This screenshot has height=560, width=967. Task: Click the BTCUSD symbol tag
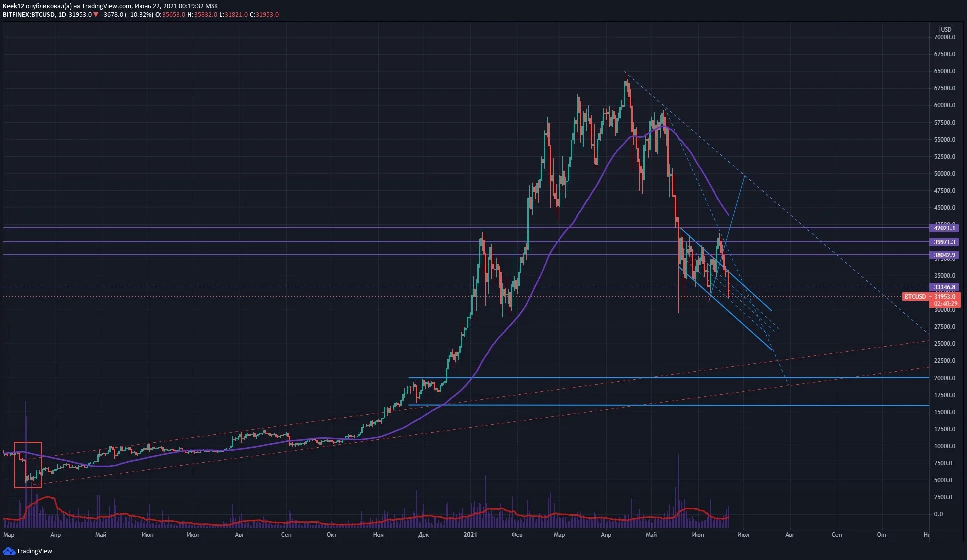[x=915, y=297]
